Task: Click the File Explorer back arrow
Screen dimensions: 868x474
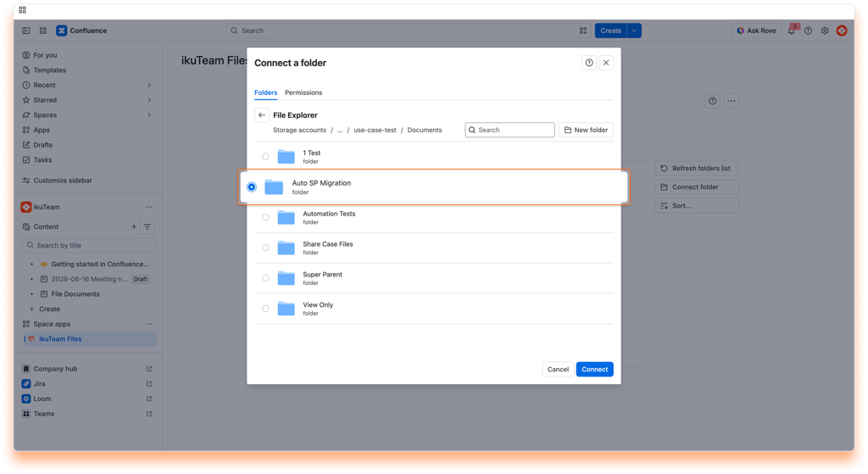Action: (262, 115)
